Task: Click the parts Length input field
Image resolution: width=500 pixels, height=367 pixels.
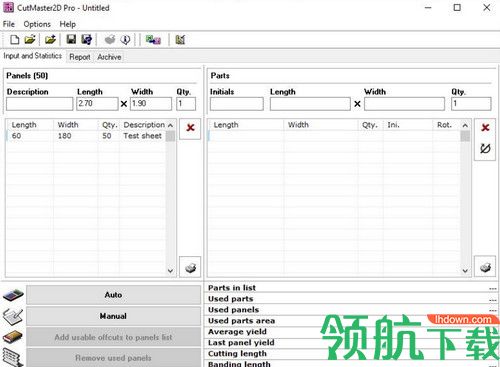Action: 310,104
